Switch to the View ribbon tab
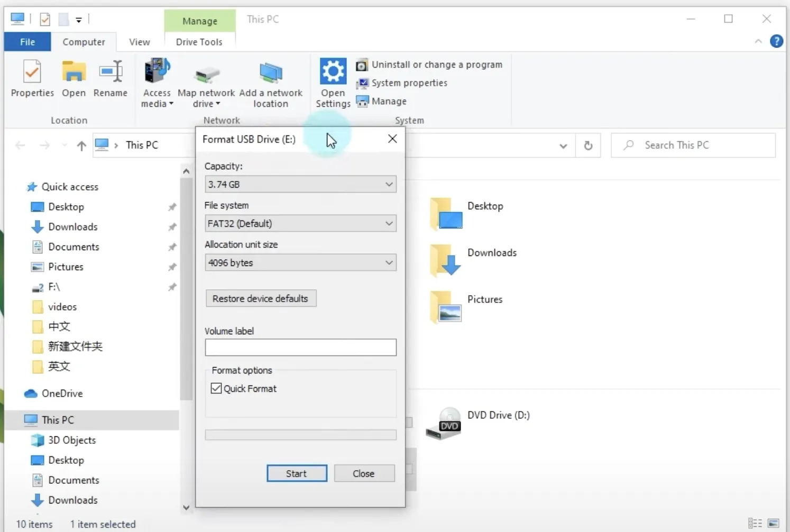790x532 pixels. [140, 42]
